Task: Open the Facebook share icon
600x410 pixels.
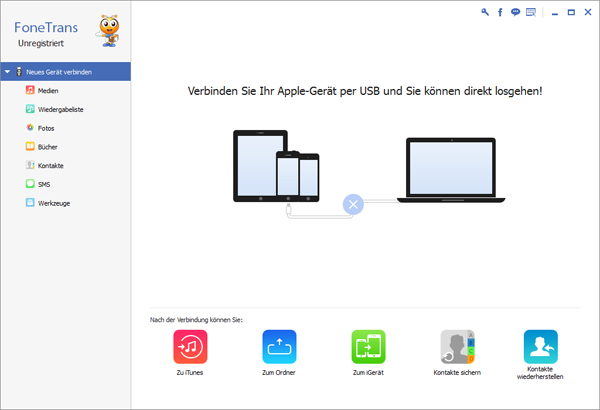Action: click(500, 12)
